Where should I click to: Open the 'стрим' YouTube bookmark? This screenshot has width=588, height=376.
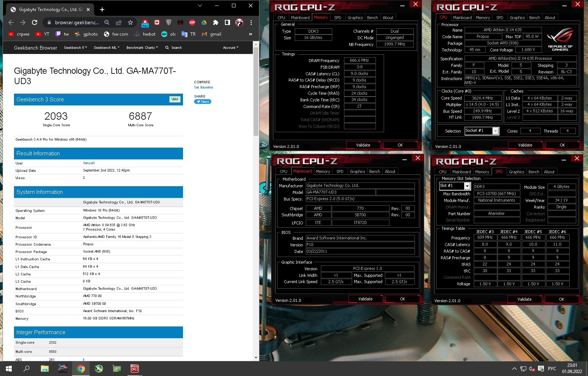(x=19, y=34)
